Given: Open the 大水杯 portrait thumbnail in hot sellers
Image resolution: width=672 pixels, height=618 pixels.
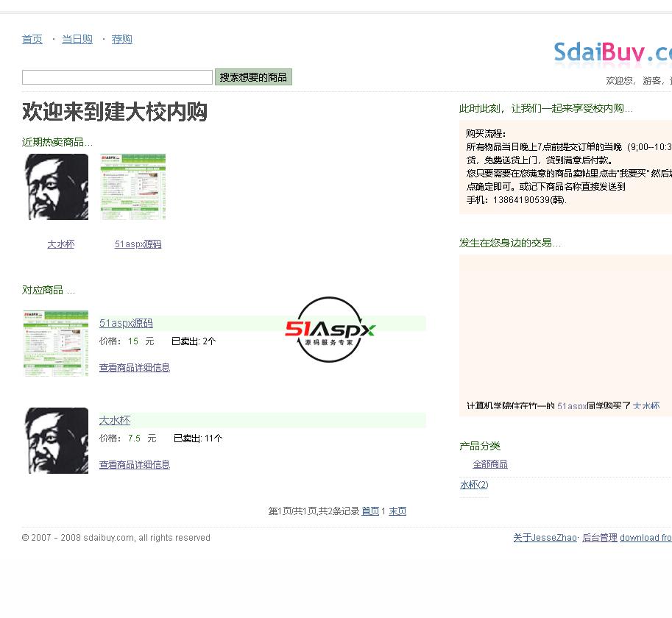Looking at the screenshot, I should click(x=57, y=187).
